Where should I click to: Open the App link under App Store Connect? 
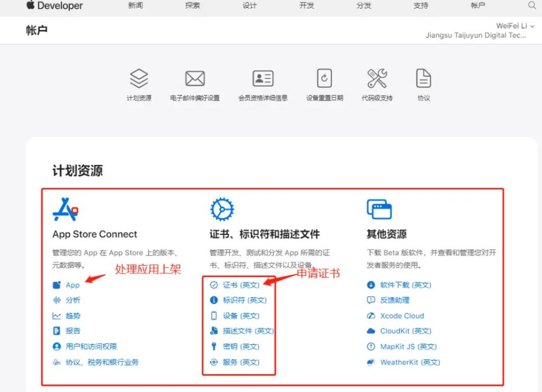pyautogui.click(x=73, y=285)
